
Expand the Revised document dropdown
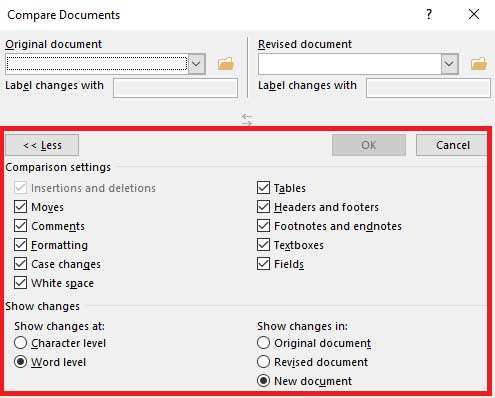coord(449,63)
